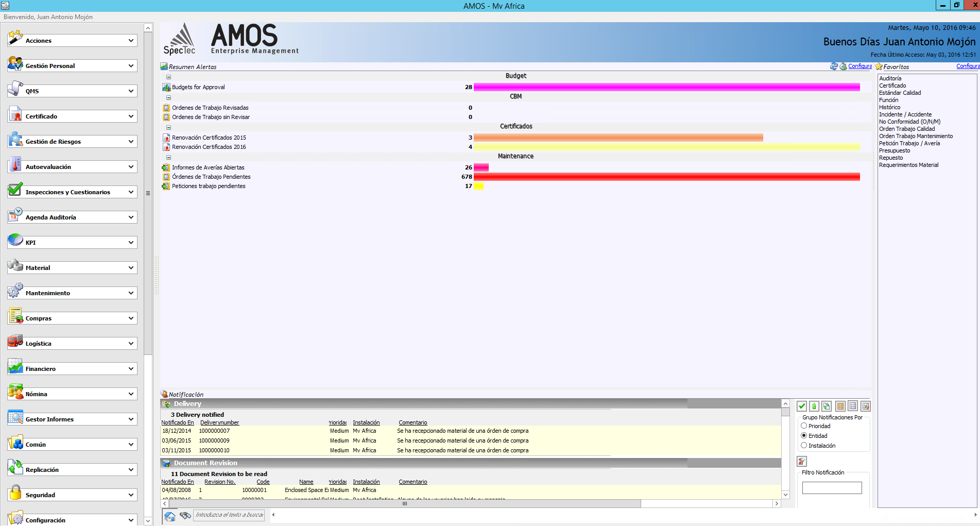Image resolution: width=980 pixels, height=526 pixels.
Task: Choose the Instalación grouping option
Action: 804,445
